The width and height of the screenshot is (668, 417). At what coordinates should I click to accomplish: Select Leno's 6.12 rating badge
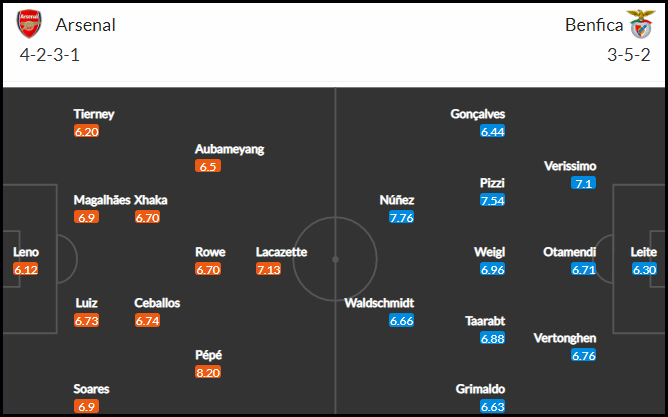(26, 269)
